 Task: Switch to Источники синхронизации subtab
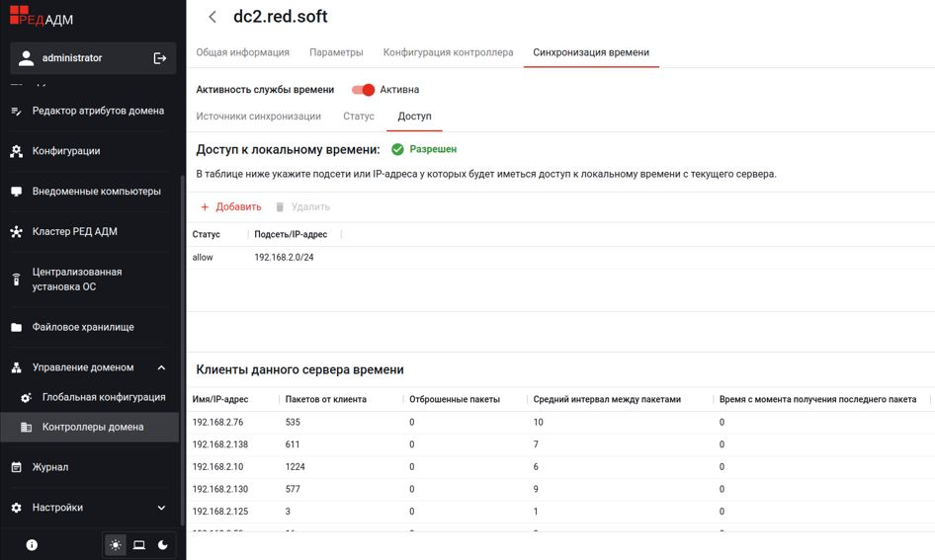click(258, 117)
